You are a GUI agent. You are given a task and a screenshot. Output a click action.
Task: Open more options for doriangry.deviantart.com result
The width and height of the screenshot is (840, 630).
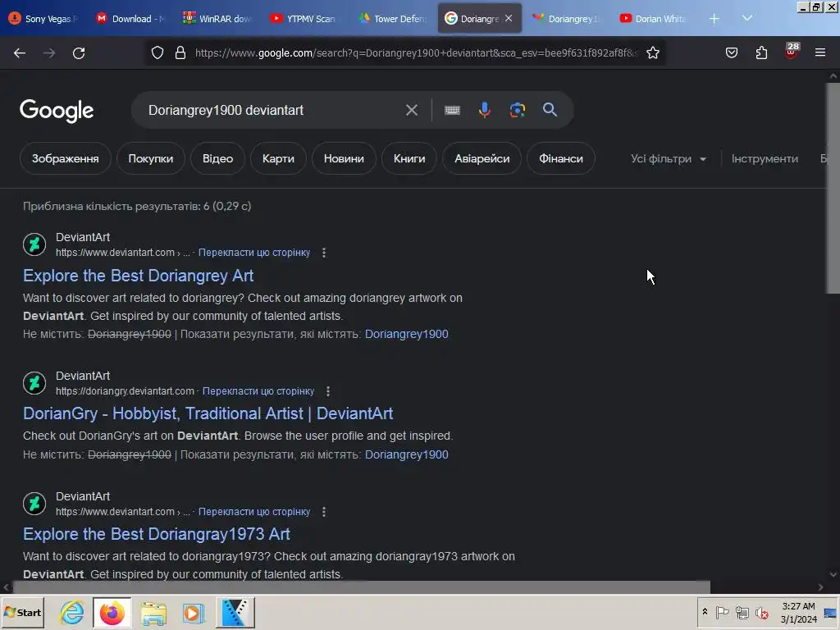pos(328,391)
